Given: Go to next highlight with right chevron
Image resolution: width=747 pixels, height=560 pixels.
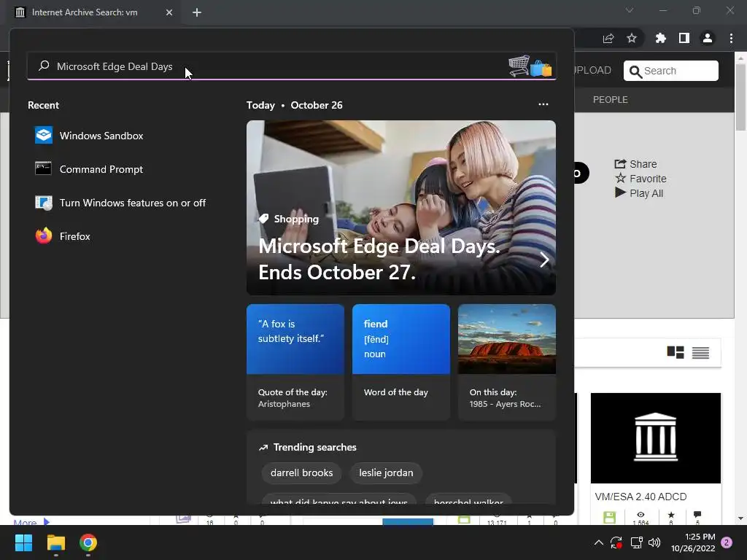Looking at the screenshot, I should 544,260.
